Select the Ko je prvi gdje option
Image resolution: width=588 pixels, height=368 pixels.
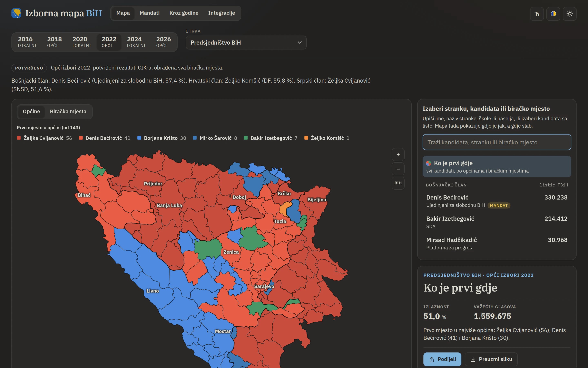497,166
